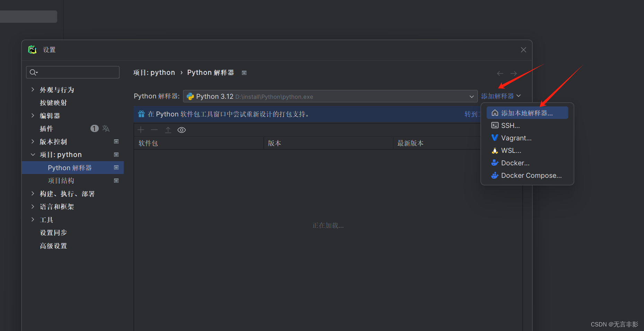Click the project marker icon on the Python 解释器 row
The width and height of the screenshot is (644, 331).
pos(116,167)
